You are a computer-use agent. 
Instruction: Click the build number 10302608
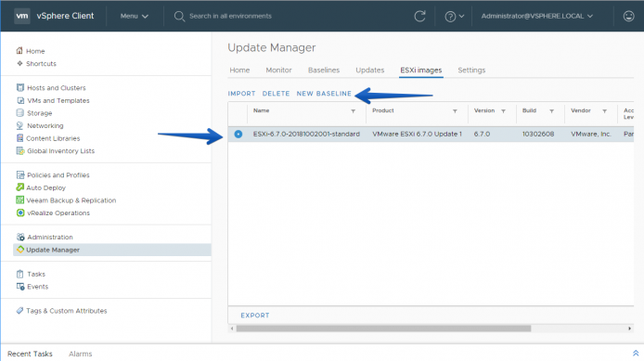point(538,134)
